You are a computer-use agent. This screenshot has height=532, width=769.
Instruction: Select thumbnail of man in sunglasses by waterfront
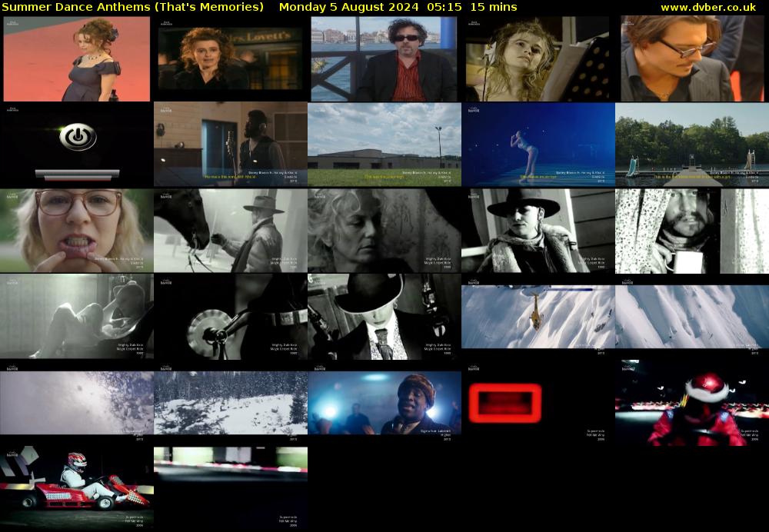point(384,59)
